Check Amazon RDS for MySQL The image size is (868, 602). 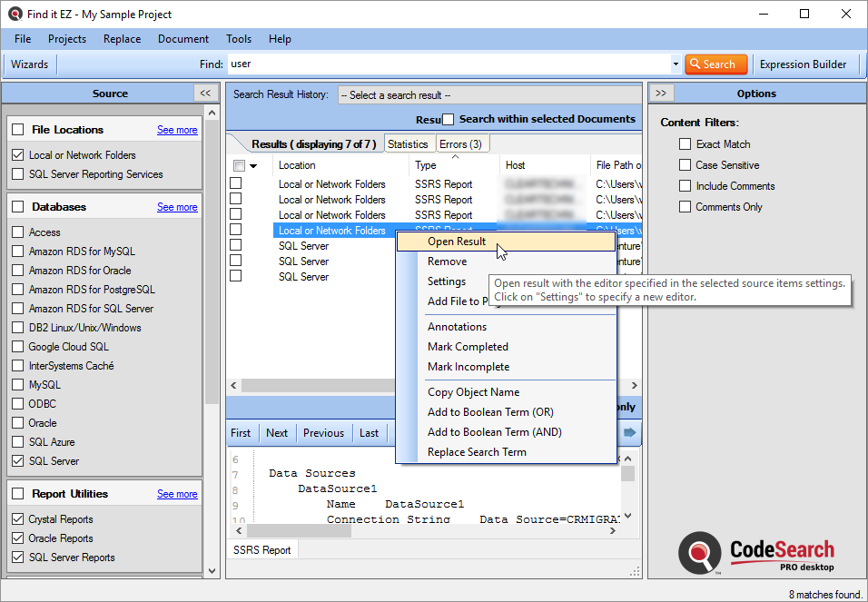[x=18, y=251]
